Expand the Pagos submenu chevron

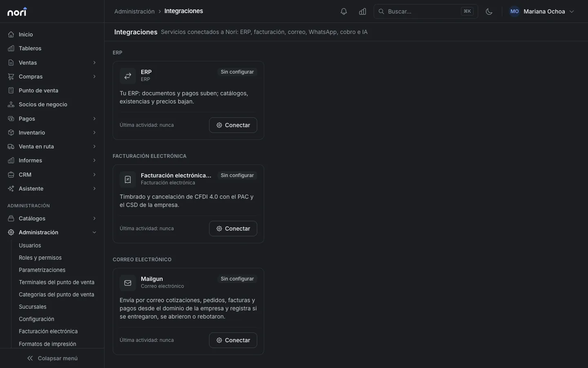(94, 119)
